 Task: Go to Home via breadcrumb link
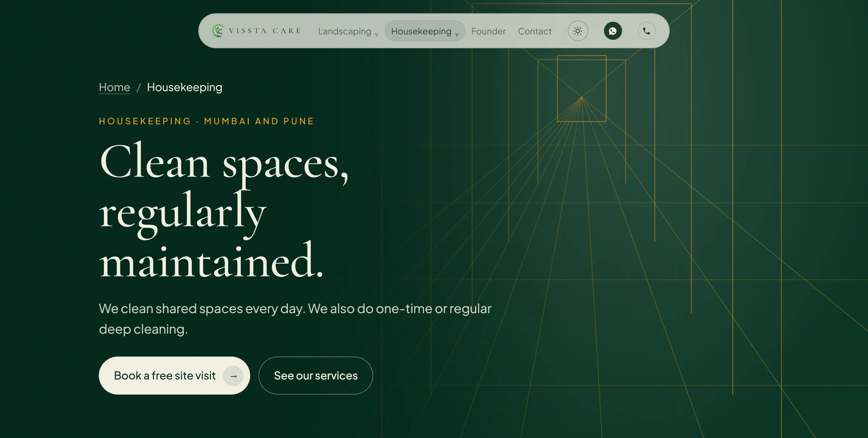click(x=114, y=87)
